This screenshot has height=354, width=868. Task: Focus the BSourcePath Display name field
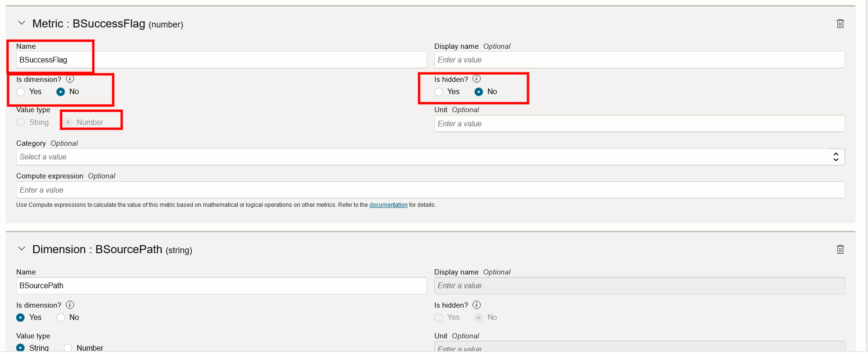[x=639, y=286]
